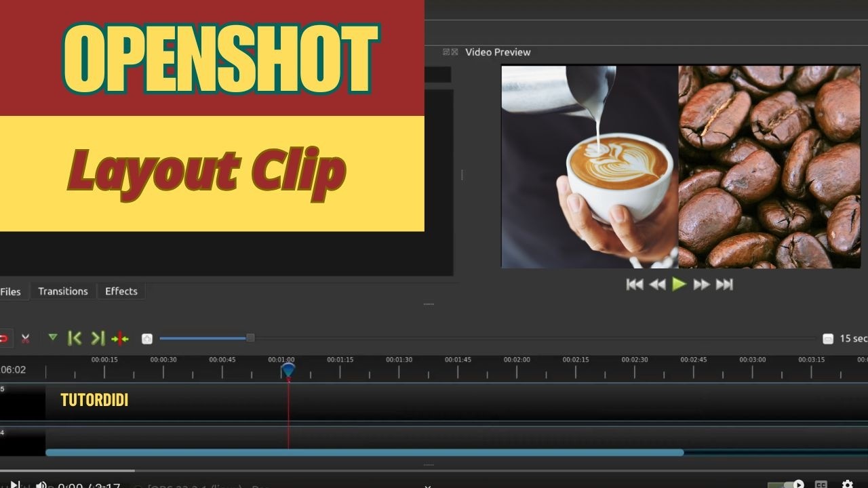Toggle YouTube closed captions
This screenshot has height=488, width=868.
click(821, 485)
